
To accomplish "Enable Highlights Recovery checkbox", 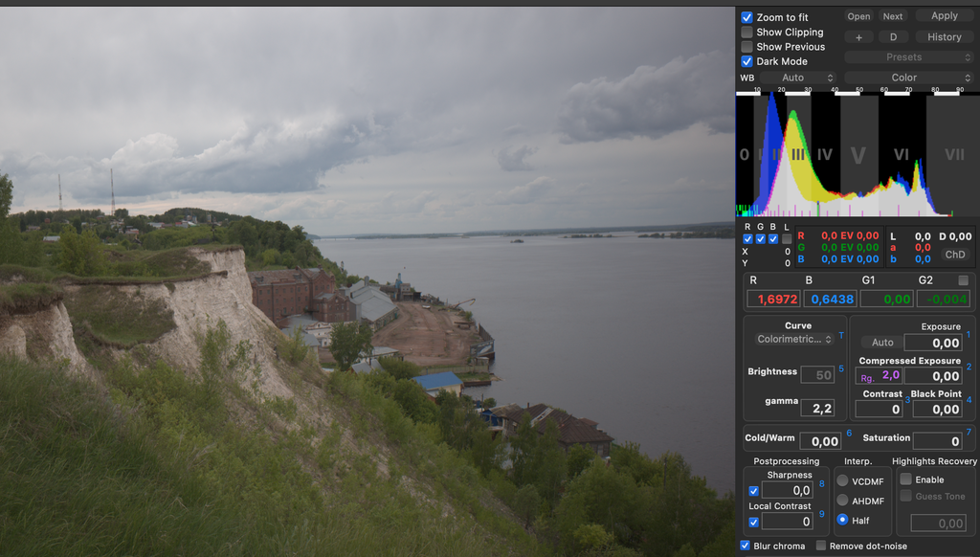I will point(905,479).
